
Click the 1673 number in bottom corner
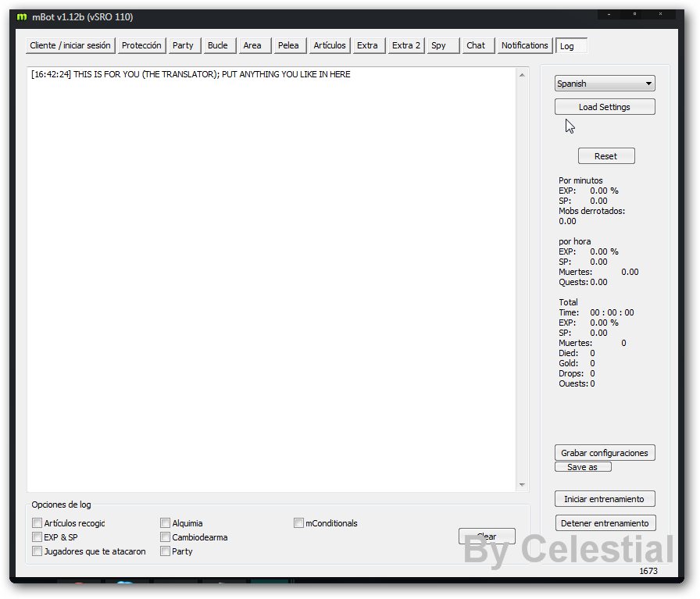[648, 571]
